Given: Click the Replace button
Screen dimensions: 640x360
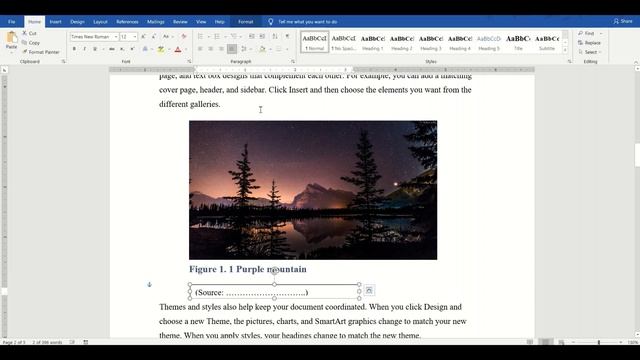Looking at the screenshot, I should point(589,42).
